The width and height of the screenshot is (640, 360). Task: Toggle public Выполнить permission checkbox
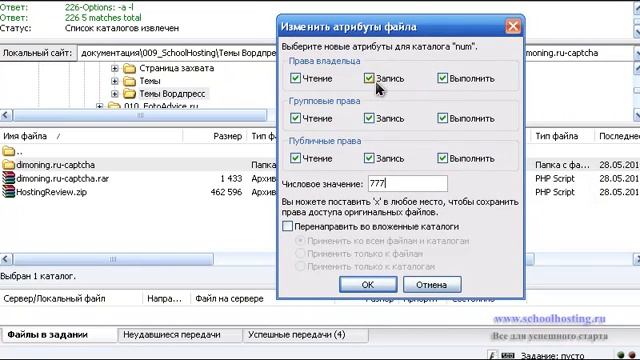coord(442,158)
